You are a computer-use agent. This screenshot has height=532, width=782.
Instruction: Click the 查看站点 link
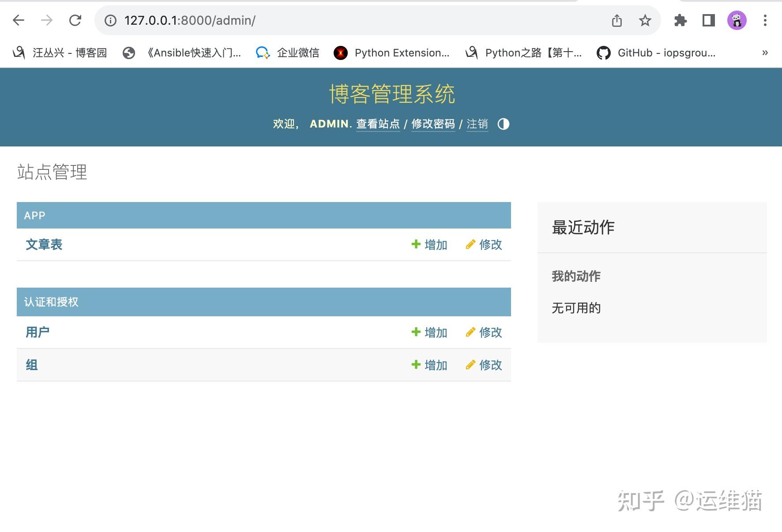pos(378,124)
